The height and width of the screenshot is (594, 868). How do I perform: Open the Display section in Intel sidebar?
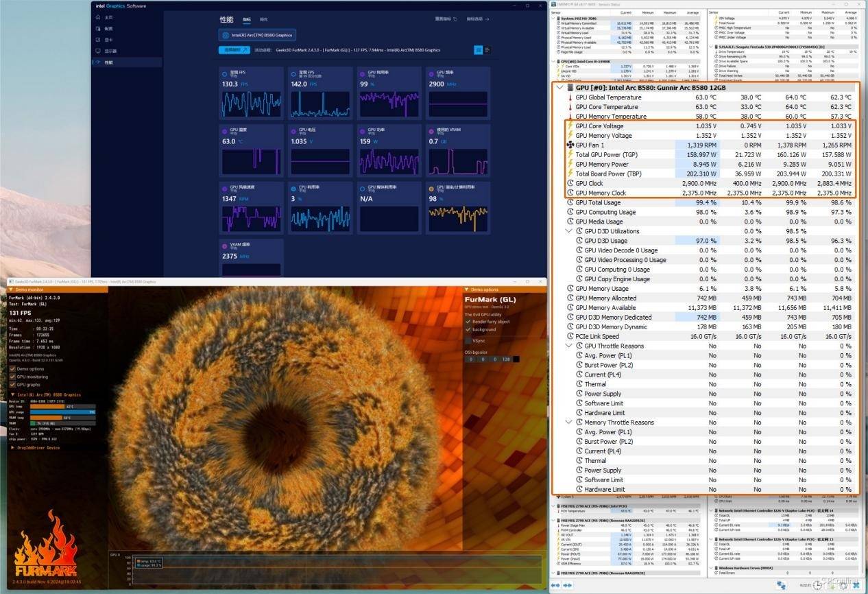[x=110, y=51]
